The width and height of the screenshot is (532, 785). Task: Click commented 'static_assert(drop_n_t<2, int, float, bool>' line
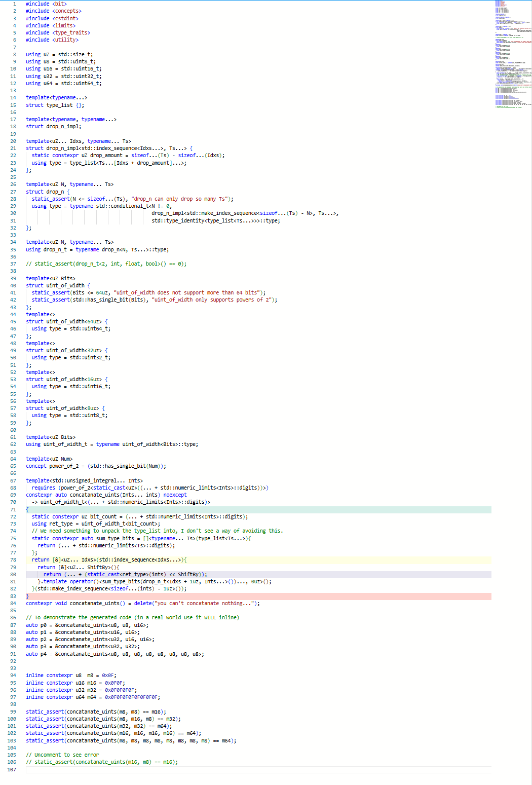coord(106,264)
